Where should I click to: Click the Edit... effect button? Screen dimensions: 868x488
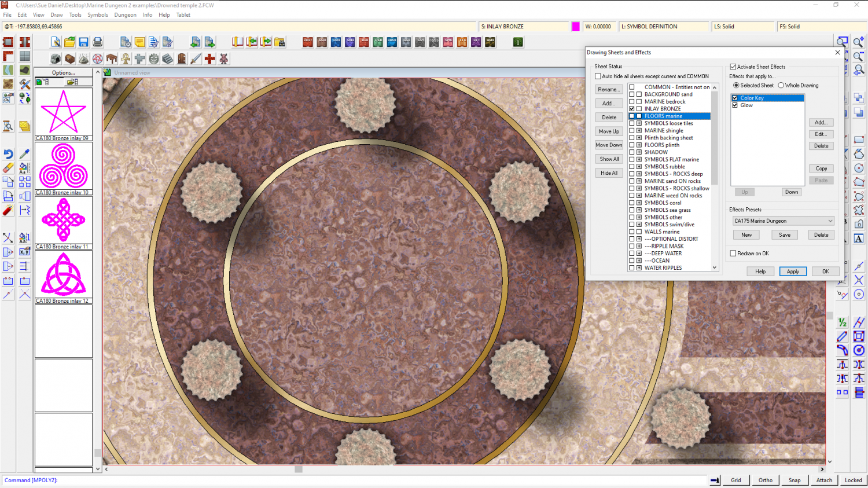821,134
